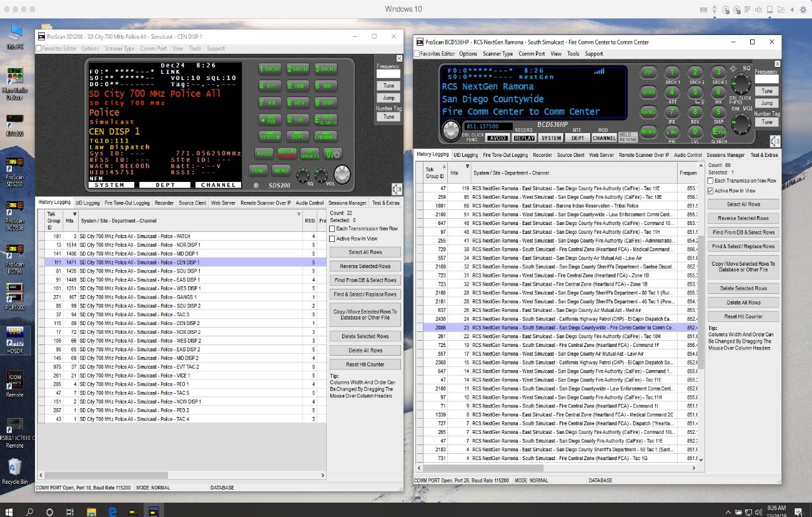Viewport: 812px width, 517px height.
Task: Open Tools menu in BCD536HP window
Action: [573, 54]
